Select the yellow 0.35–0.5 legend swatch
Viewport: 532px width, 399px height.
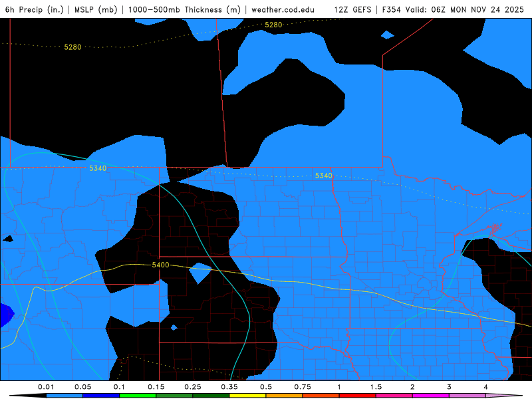tap(247, 396)
